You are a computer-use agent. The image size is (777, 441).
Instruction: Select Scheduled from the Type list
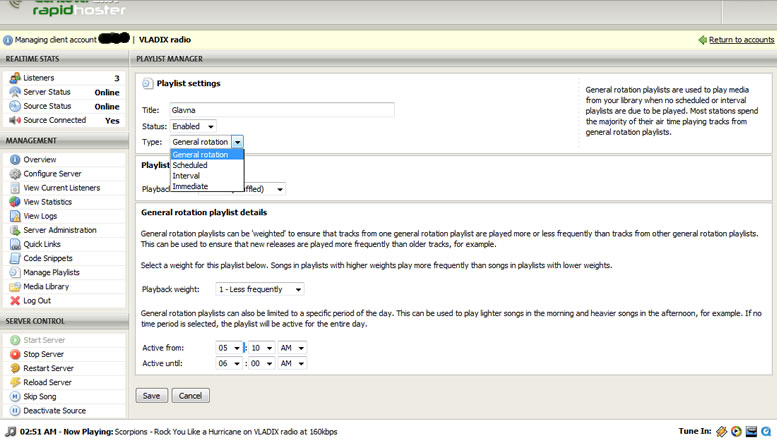point(190,165)
